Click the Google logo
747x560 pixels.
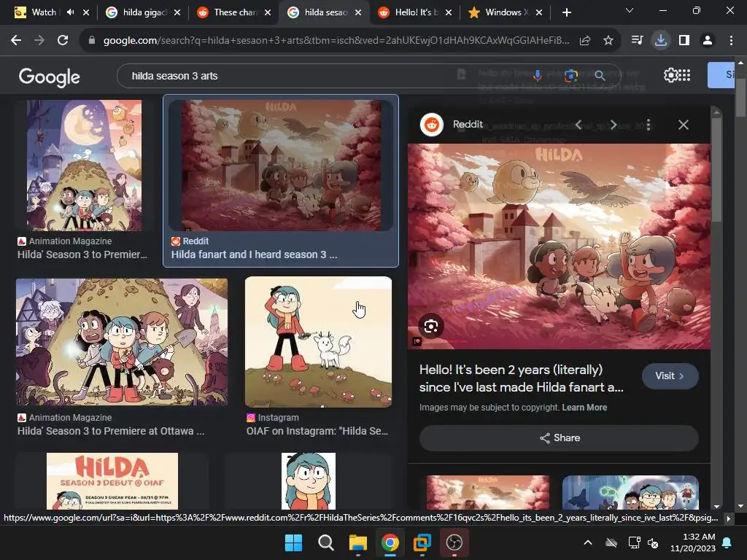pyautogui.click(x=50, y=77)
